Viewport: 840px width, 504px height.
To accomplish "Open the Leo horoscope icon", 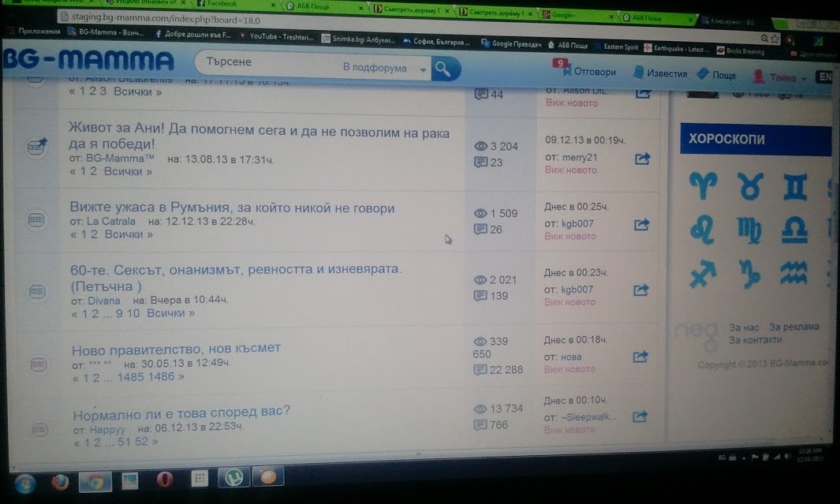I will coord(703,230).
